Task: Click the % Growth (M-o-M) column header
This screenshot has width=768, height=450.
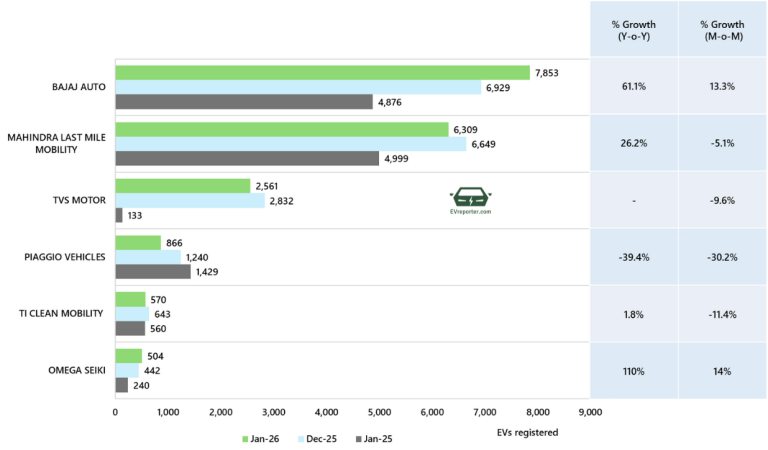Action: pos(722,30)
